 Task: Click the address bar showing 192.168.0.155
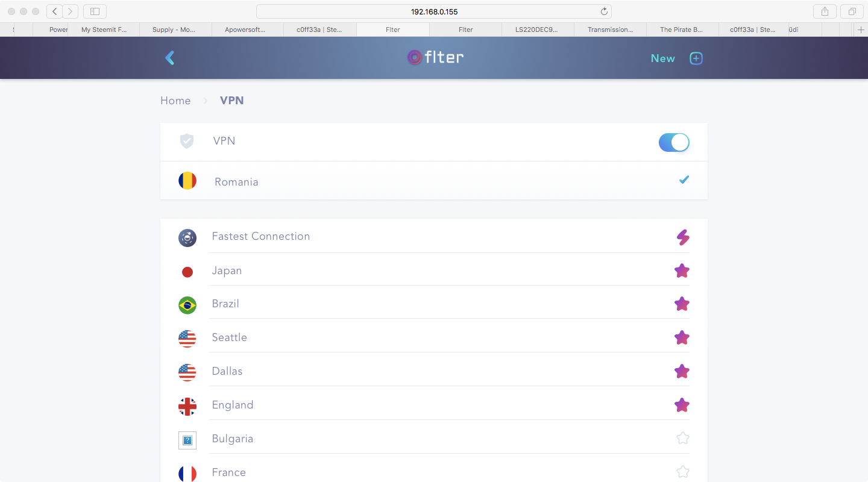coord(434,11)
